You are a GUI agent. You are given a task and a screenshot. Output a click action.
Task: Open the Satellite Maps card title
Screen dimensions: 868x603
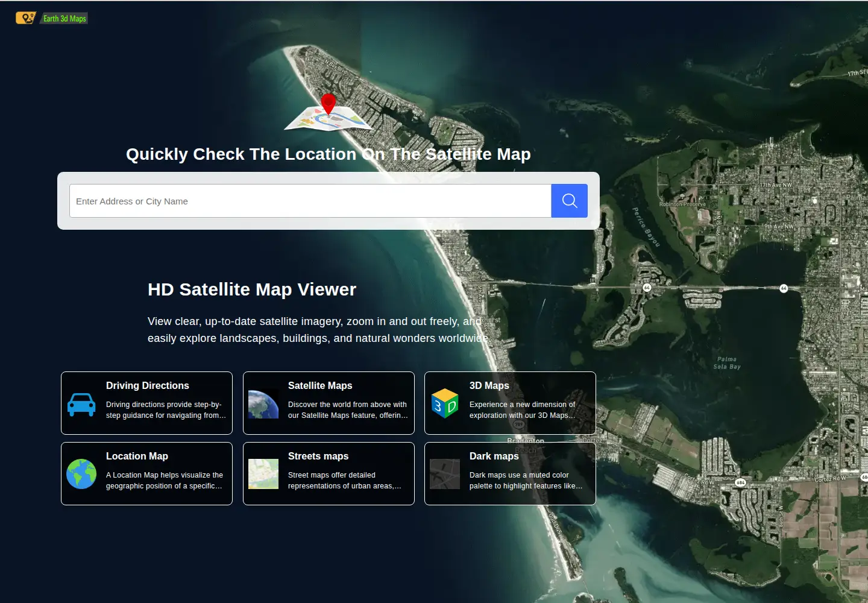click(x=320, y=385)
